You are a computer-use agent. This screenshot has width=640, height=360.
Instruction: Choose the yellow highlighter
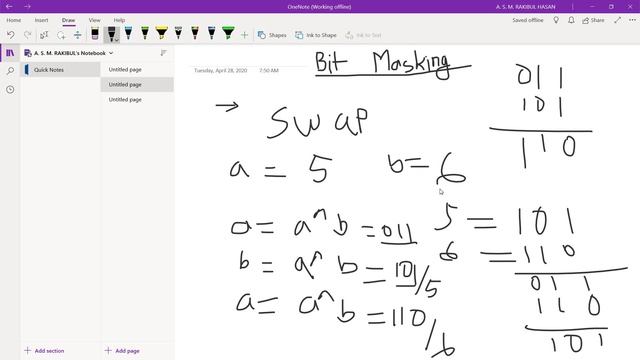[162, 33]
